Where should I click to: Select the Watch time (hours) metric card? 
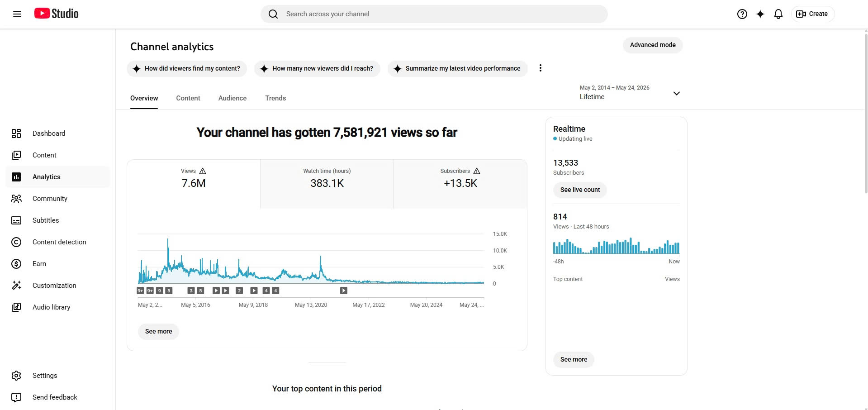327,184
